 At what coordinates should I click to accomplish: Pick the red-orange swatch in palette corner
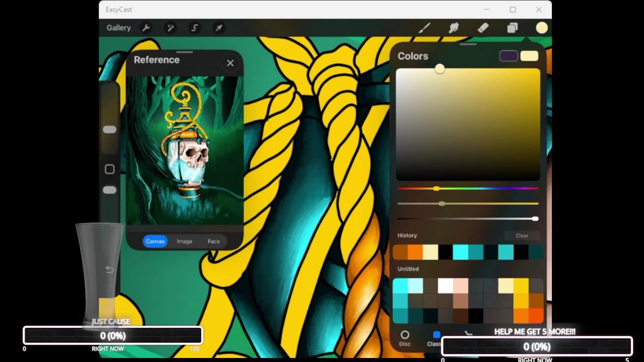click(x=536, y=316)
